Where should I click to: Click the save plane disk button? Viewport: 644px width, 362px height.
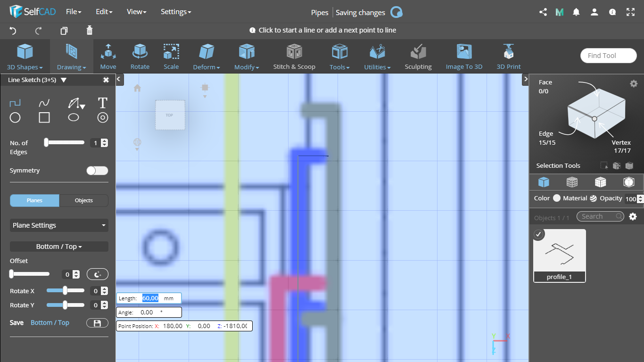pyautogui.click(x=97, y=323)
